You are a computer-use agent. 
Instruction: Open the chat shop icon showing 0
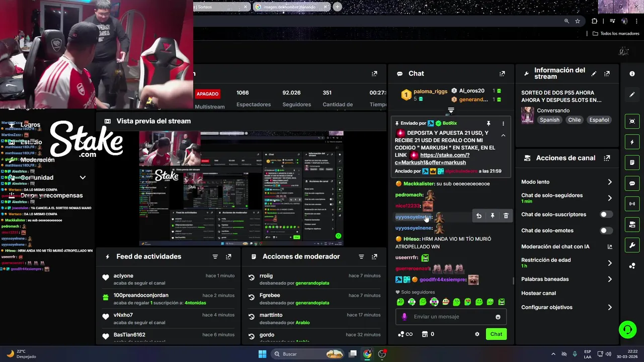click(x=428, y=334)
